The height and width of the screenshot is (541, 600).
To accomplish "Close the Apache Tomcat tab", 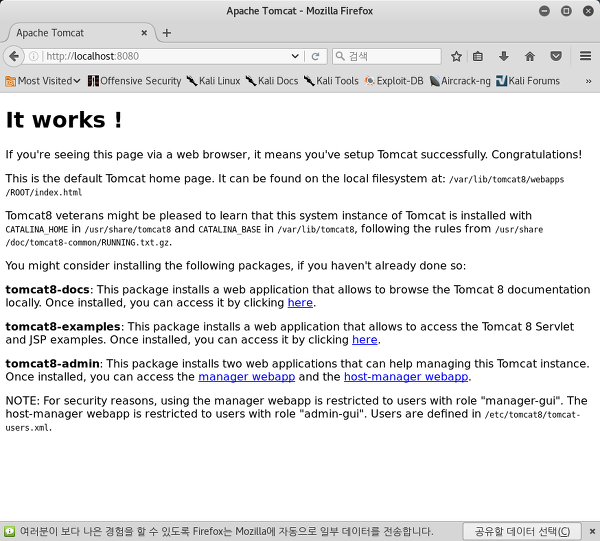I will pos(144,33).
